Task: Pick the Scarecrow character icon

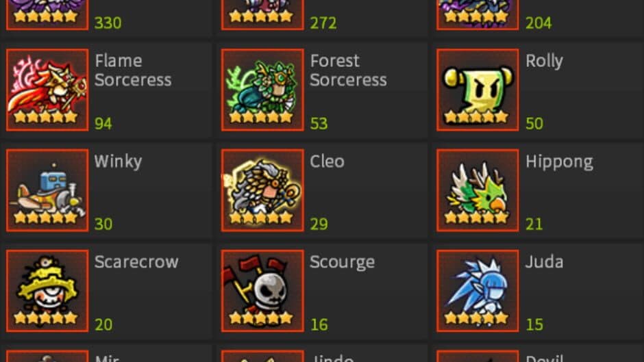Action: pos(47,291)
